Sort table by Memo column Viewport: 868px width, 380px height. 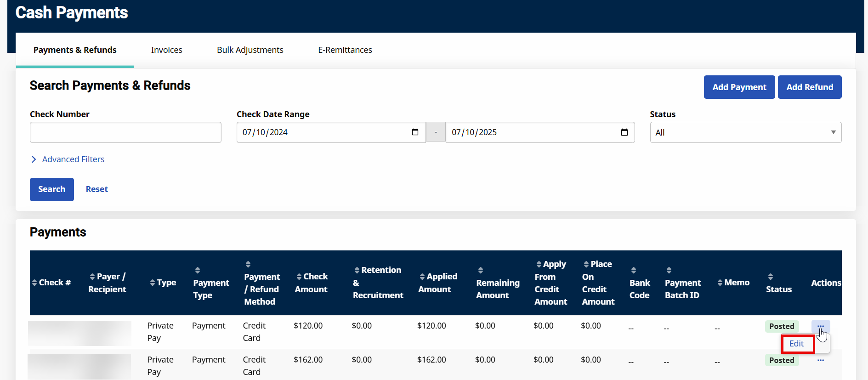point(733,283)
